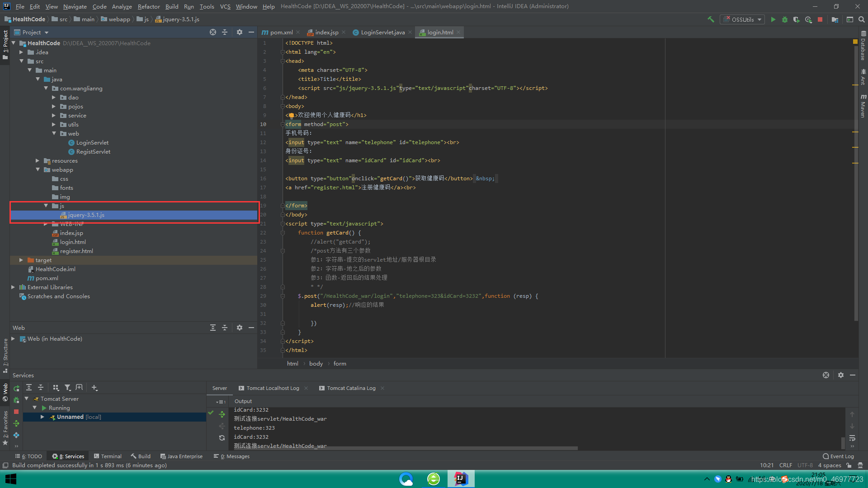This screenshot has width=868, height=488.
Task: Open the filter icon in Services toolbar
Action: pos(68,388)
